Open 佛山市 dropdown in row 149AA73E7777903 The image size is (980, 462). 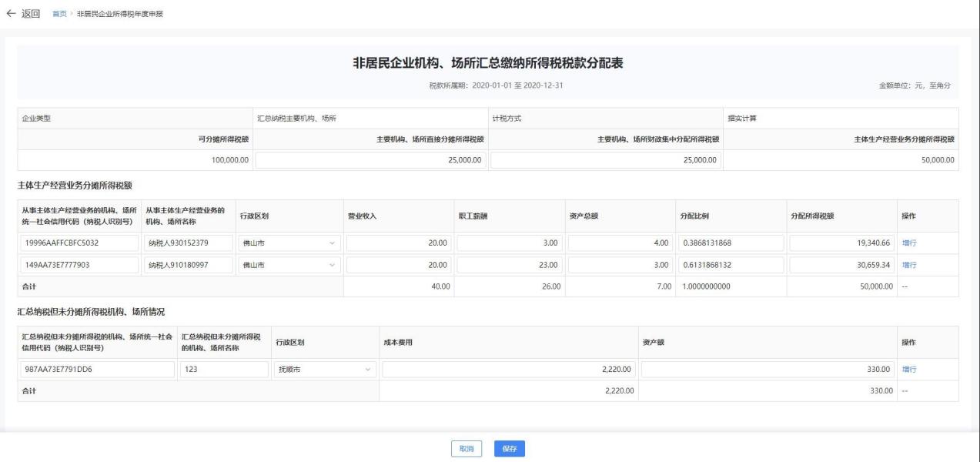[x=289, y=265]
